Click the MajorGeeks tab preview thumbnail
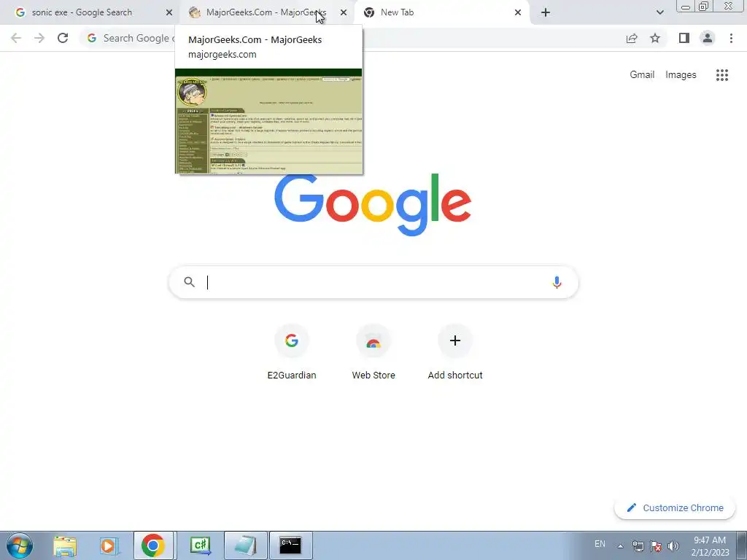Image resolution: width=747 pixels, height=560 pixels. (x=268, y=122)
